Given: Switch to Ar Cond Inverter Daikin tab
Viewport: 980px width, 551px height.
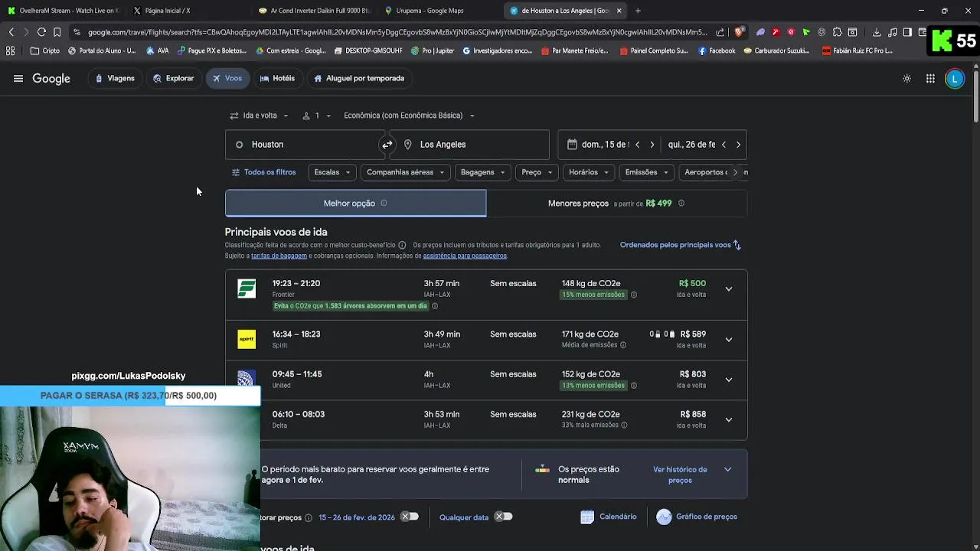Looking at the screenshot, I should [x=314, y=11].
